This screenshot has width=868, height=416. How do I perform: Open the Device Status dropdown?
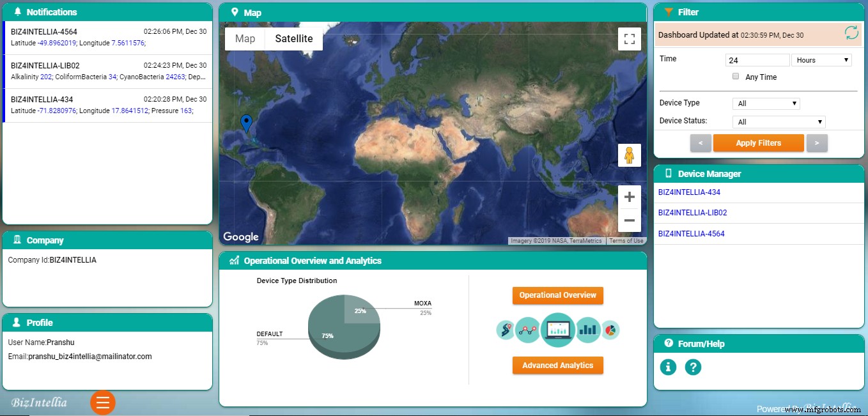coord(779,121)
